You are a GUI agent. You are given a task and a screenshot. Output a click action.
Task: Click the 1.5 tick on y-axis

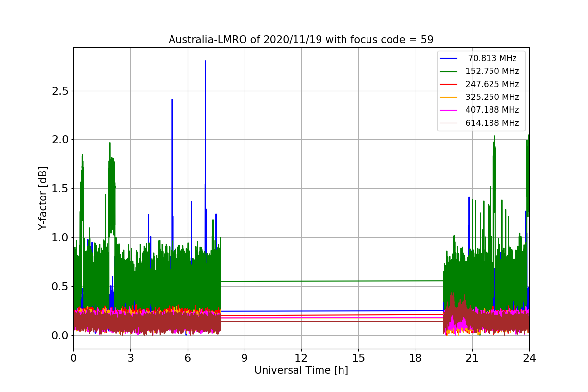tap(61, 189)
